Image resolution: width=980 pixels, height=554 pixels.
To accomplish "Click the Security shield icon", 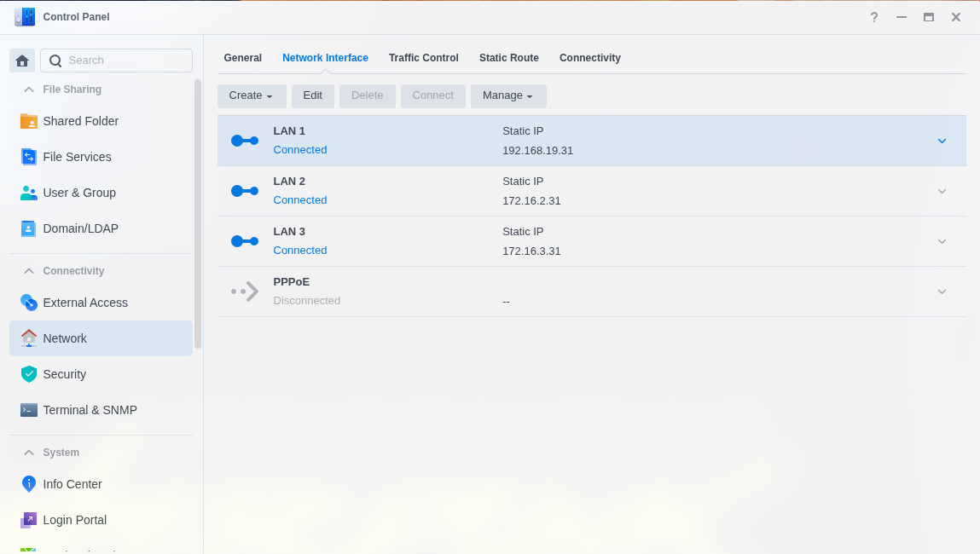I will point(29,374).
